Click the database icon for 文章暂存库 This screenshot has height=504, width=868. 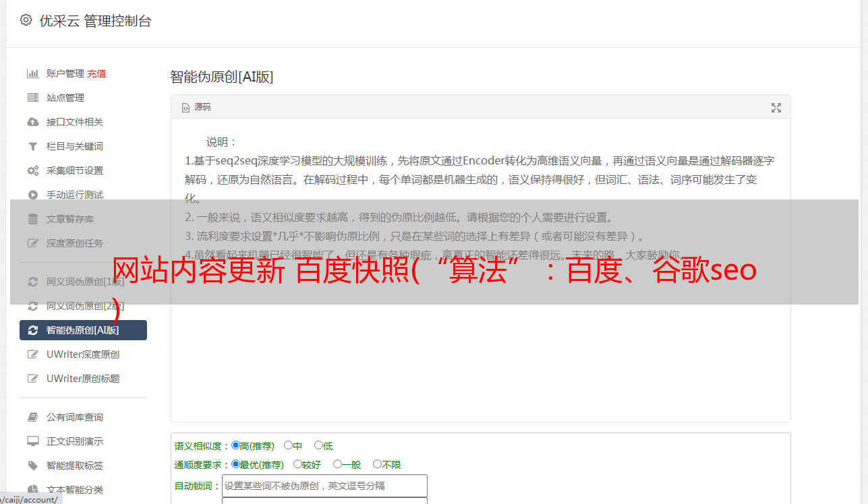point(32,219)
